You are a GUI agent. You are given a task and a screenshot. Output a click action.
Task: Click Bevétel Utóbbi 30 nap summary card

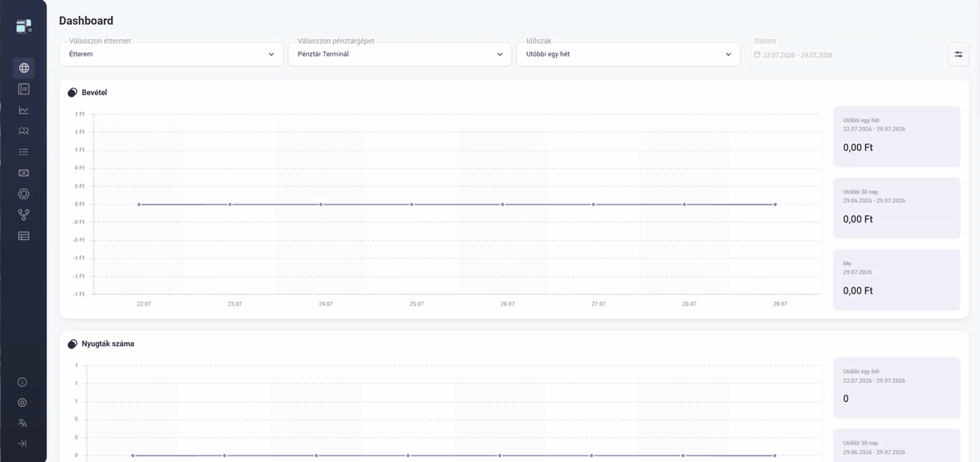pos(897,208)
